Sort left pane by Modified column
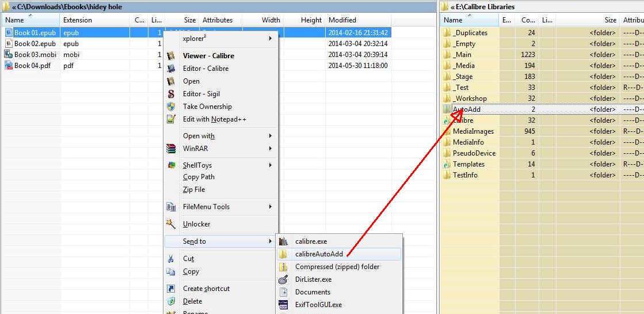The image size is (644, 314). pos(358,20)
